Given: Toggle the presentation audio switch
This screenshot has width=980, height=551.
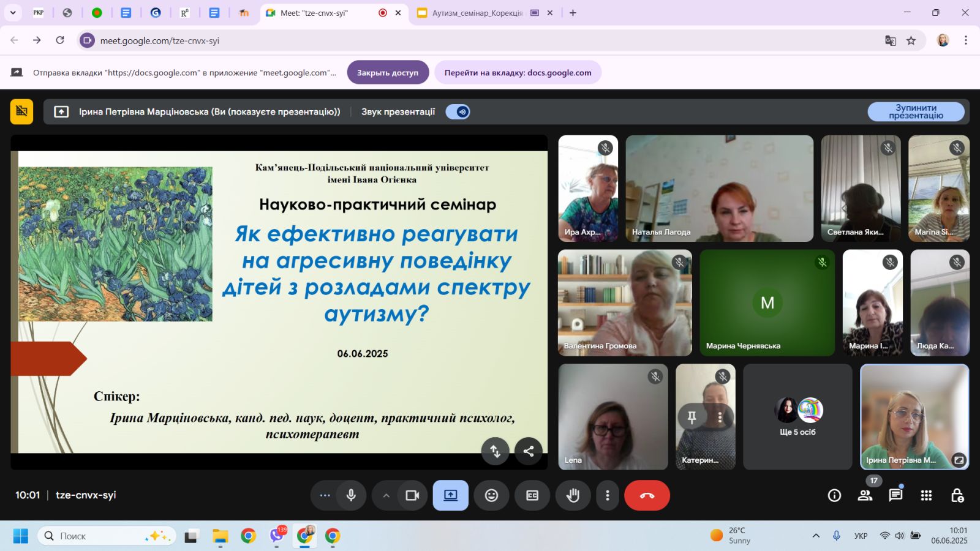Looking at the screenshot, I should [458, 111].
